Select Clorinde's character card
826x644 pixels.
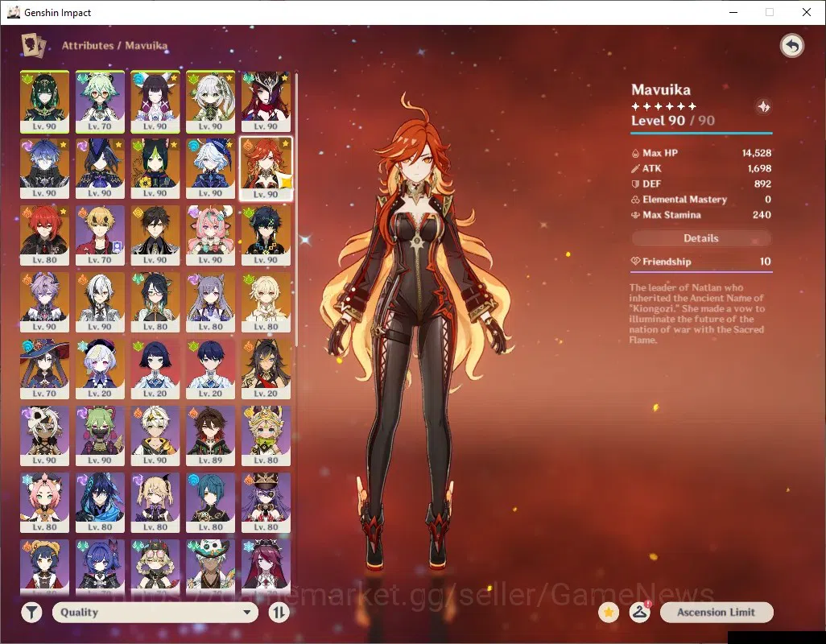100,168
